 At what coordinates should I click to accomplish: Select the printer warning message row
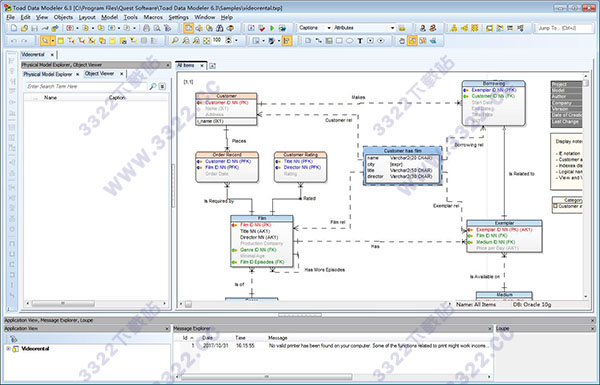tap(333, 346)
